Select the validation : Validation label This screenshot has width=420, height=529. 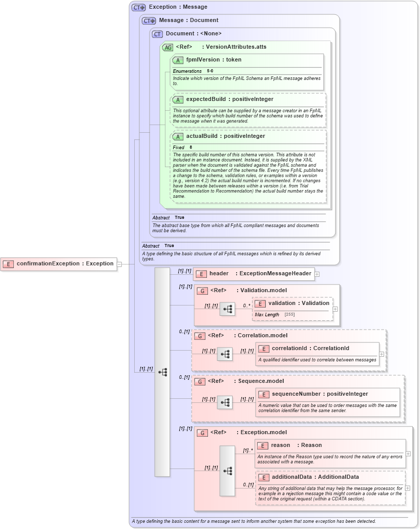(x=299, y=303)
